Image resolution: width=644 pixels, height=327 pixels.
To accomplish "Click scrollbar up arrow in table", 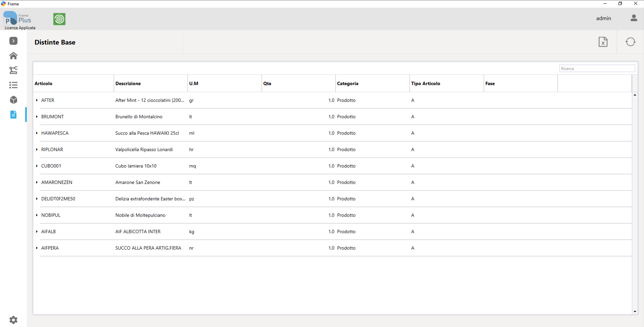I will tap(635, 95).
